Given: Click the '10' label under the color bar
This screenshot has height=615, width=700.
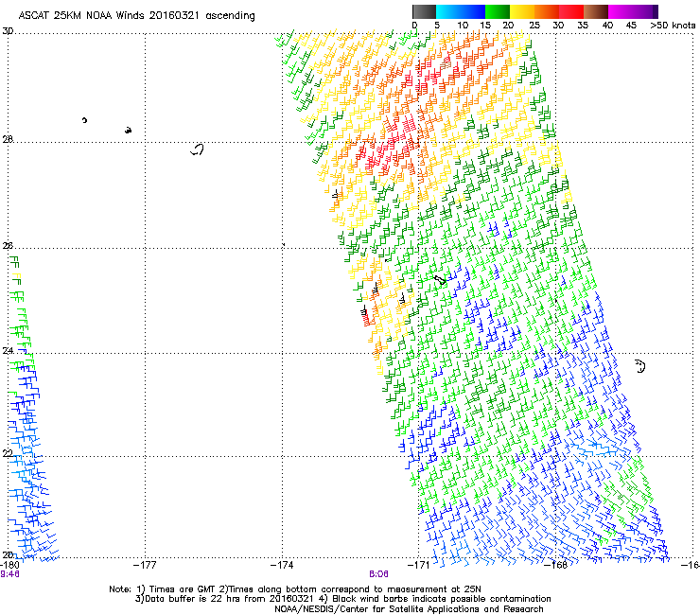Looking at the screenshot, I should [x=463, y=26].
